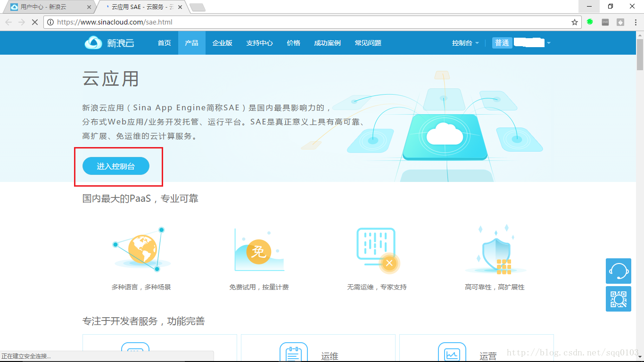Close the 云应用 SAE tab
The width and height of the screenshot is (644, 362).
[x=180, y=7]
